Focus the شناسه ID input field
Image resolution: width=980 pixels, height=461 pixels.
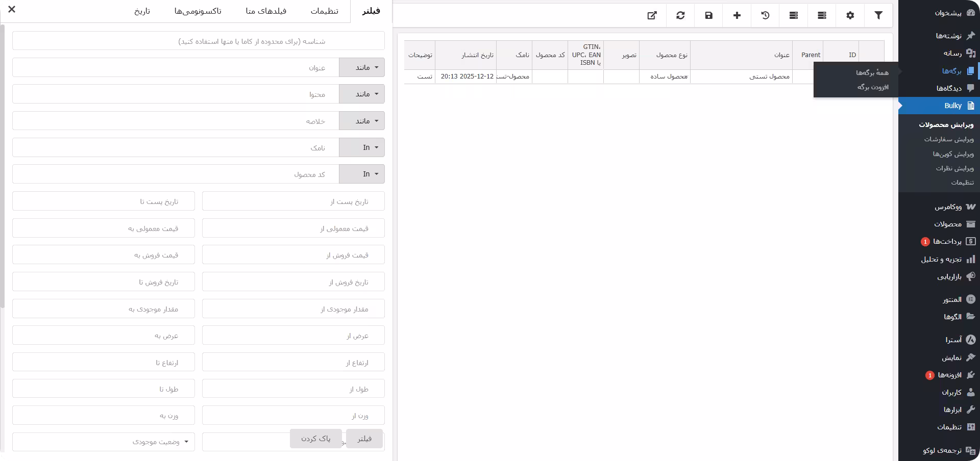[x=199, y=41]
